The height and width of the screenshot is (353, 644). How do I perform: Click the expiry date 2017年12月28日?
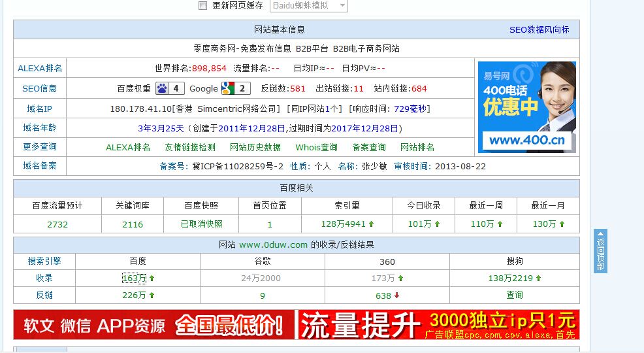tap(364, 128)
